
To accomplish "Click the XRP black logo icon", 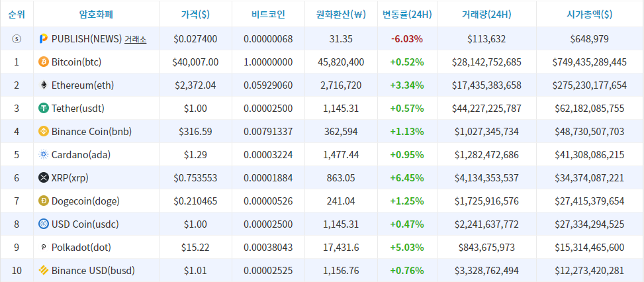I will tap(43, 177).
